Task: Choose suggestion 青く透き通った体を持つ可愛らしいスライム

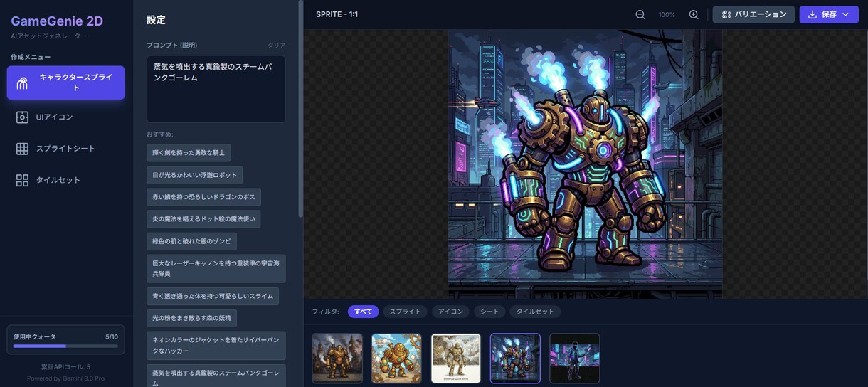Action: click(x=212, y=296)
